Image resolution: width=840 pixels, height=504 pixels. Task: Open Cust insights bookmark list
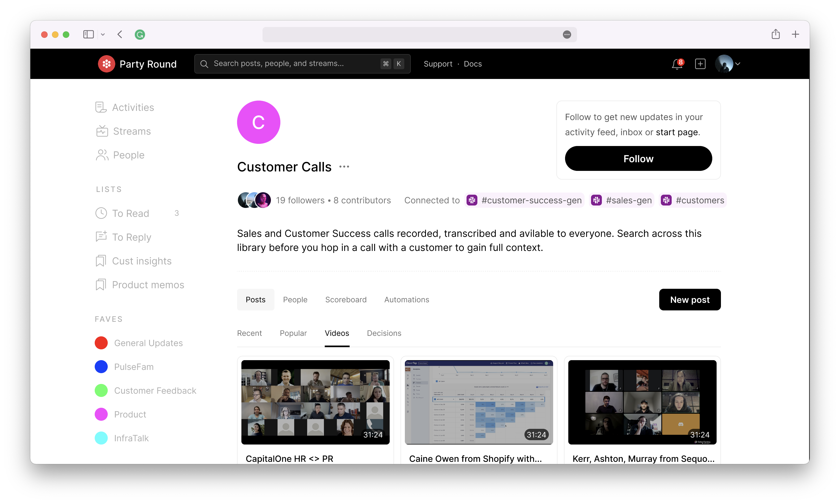point(141,261)
